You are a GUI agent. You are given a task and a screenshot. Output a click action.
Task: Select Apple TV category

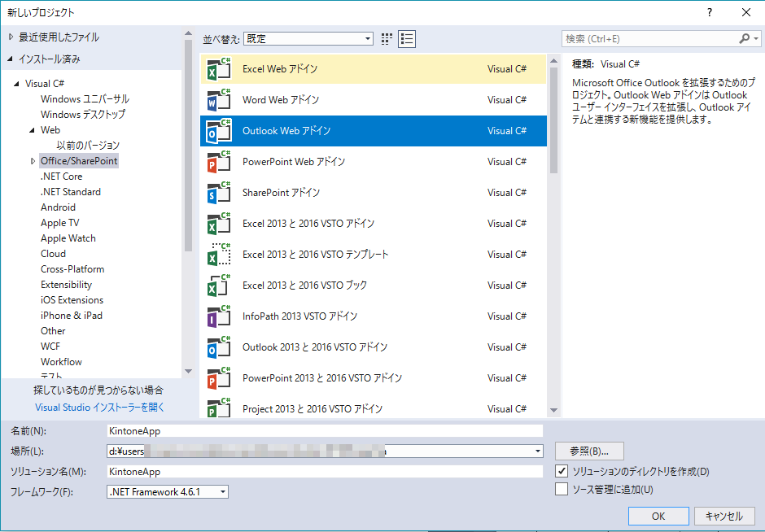click(60, 223)
